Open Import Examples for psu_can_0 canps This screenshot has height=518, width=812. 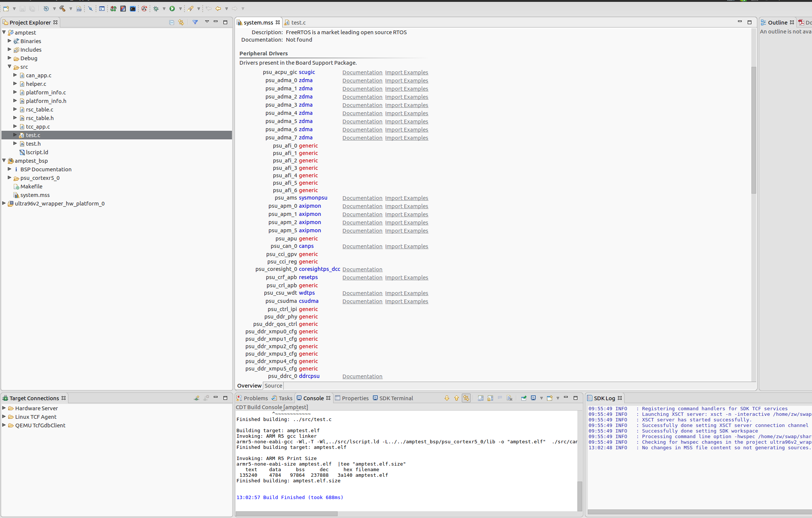pyautogui.click(x=406, y=246)
